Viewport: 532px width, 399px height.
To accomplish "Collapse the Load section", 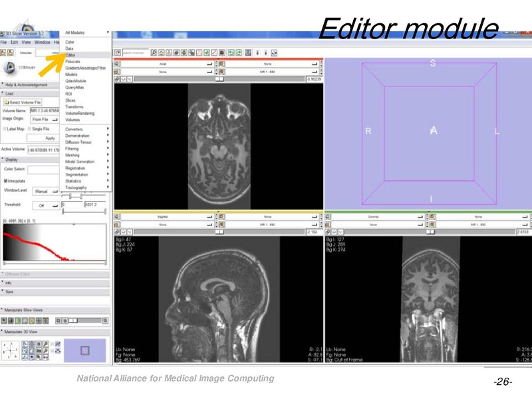I will 30,93.
